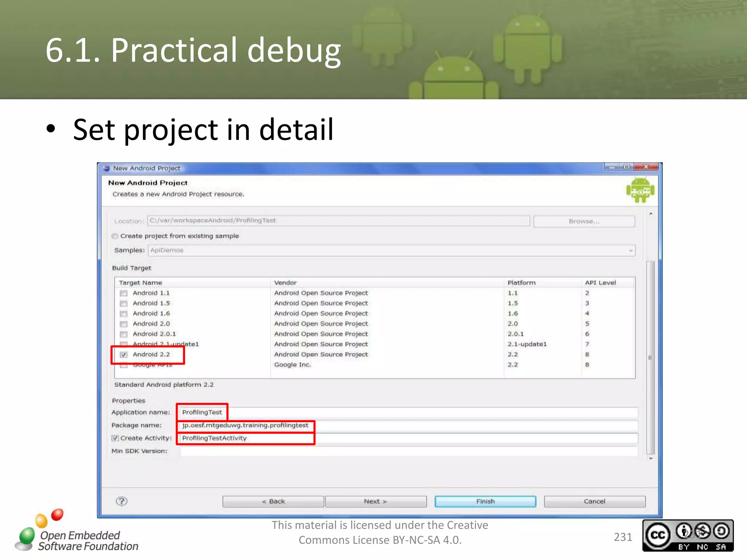The height and width of the screenshot is (560, 747).
Task: Click platform cell 2.1-update1
Action: [x=527, y=344]
